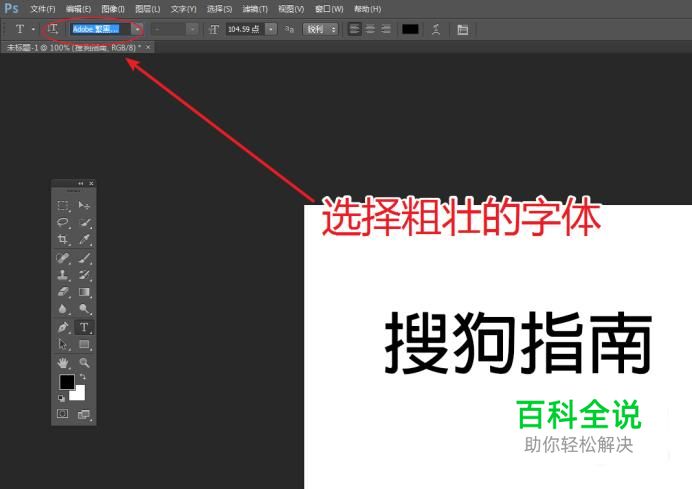This screenshot has width=692, height=489.
Task: Click the green 百科全说 text on canvas
Action: pyautogui.click(x=579, y=414)
